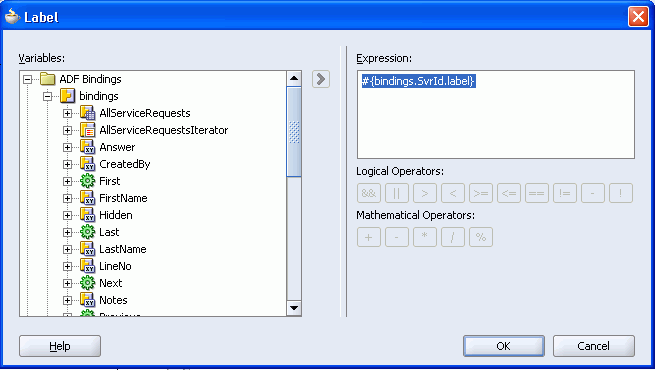Screen dimensions: 655x370
Task: Select AllServiceRequestsIterator in the tree
Action: point(164,130)
